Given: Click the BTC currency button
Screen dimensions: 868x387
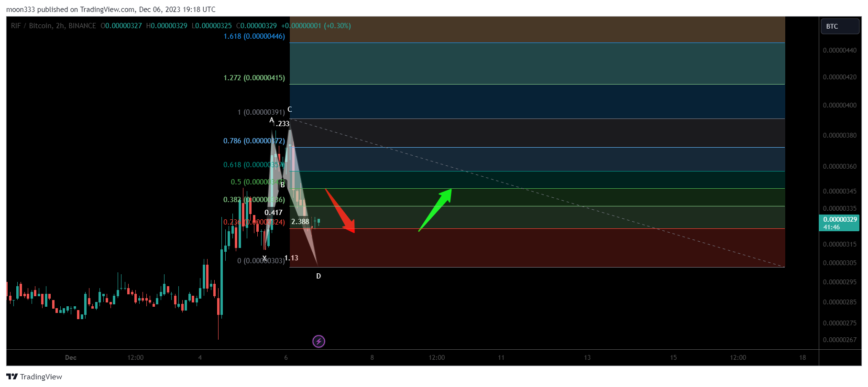Looking at the screenshot, I should 840,26.
